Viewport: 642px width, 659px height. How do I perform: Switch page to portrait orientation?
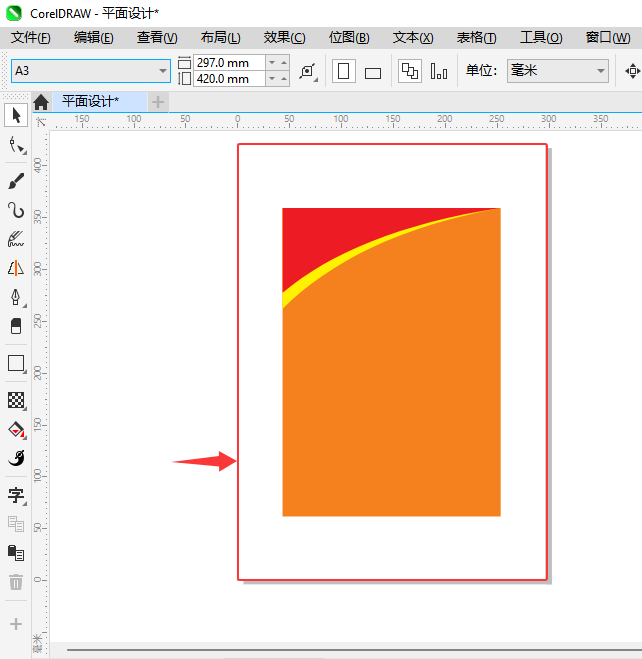344,71
